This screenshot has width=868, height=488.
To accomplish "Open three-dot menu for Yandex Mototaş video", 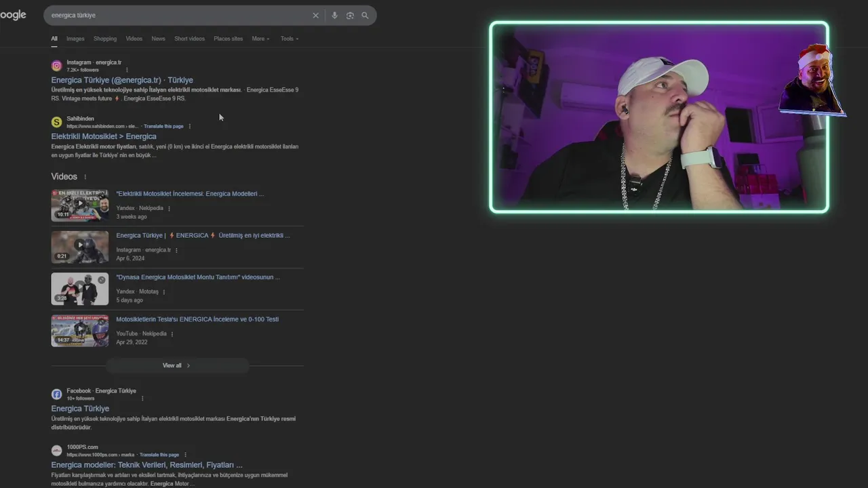I will pyautogui.click(x=164, y=292).
